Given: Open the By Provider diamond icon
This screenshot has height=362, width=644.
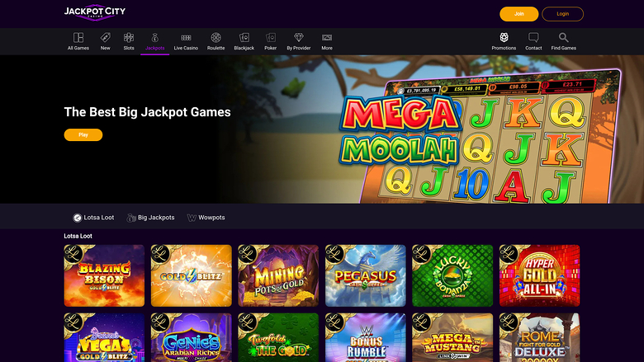Looking at the screenshot, I should click(x=299, y=38).
